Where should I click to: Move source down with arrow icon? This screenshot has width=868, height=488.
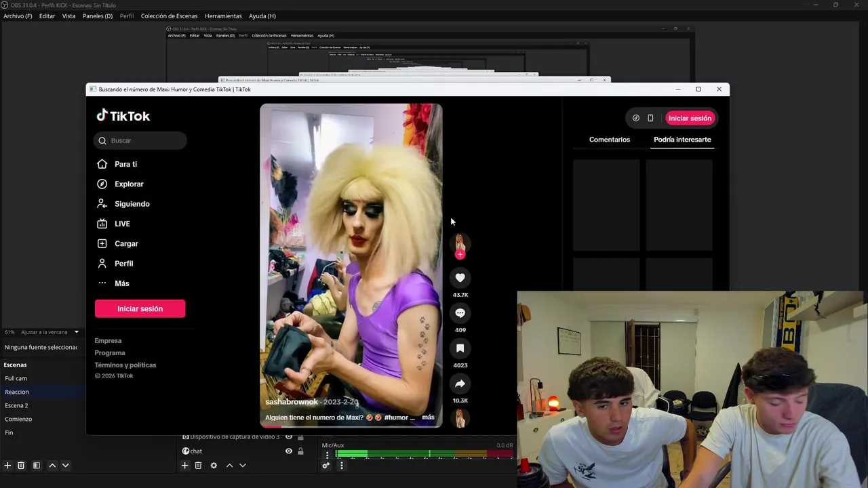tap(243, 466)
